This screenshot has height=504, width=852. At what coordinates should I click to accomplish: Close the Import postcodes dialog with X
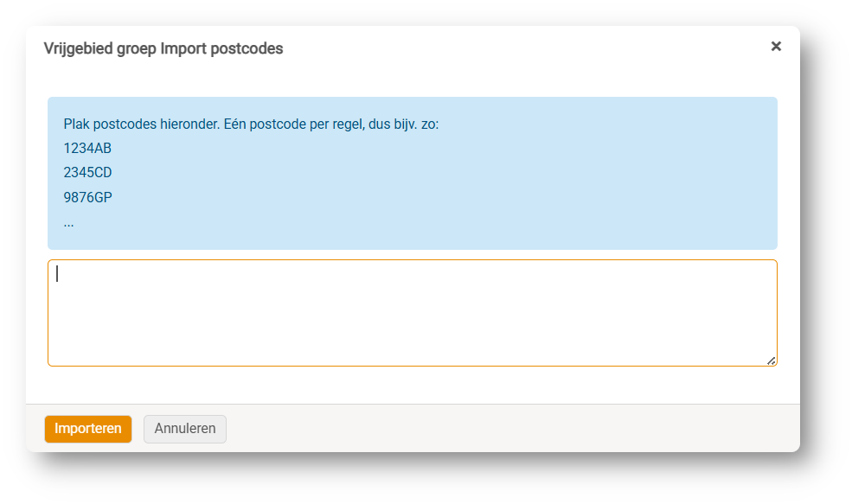coord(776,47)
